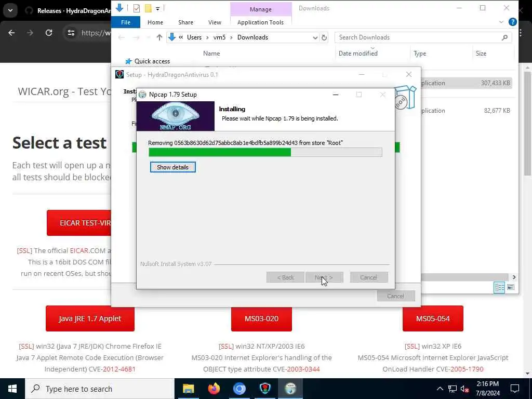532x399 pixels.
Task: Click the Quick Access Toolbar properties checkmark
Action: click(137, 8)
